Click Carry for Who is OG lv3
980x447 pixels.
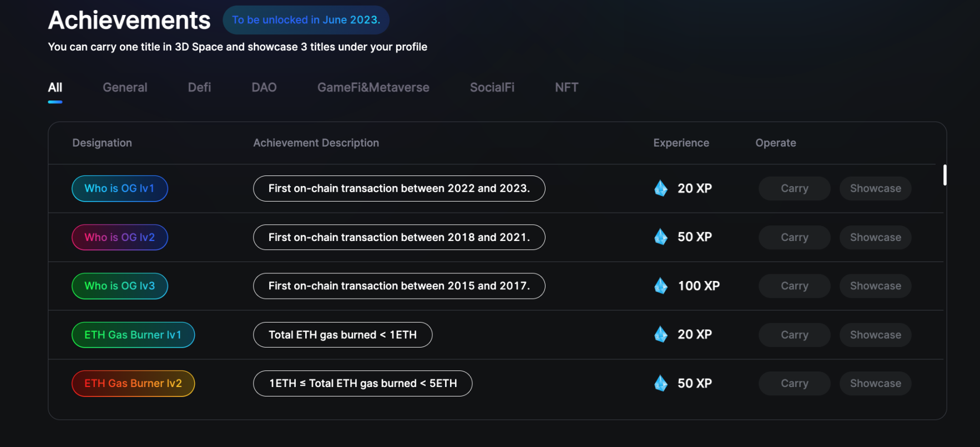[794, 286]
